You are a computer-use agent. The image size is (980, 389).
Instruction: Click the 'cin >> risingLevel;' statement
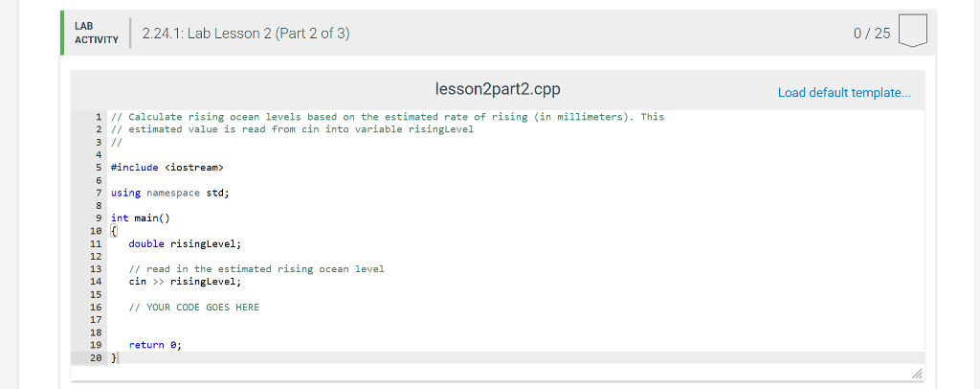pyautogui.click(x=186, y=283)
